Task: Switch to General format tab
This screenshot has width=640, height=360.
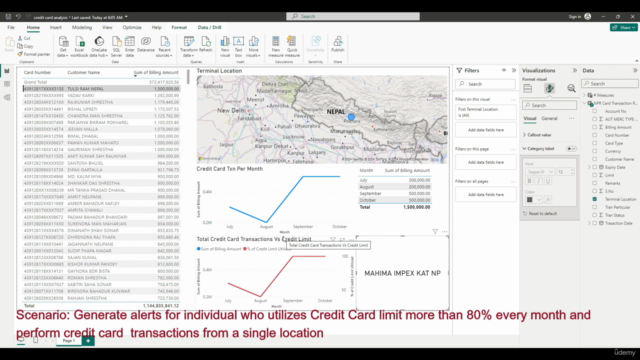Action: pos(549,118)
